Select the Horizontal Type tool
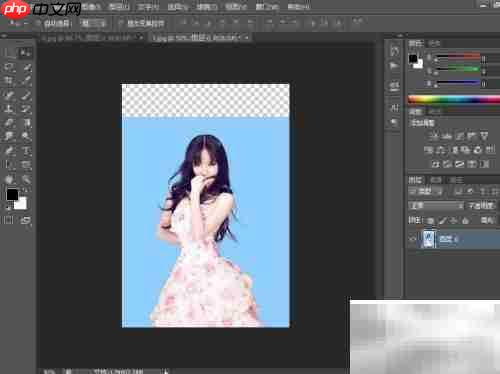 26,151
